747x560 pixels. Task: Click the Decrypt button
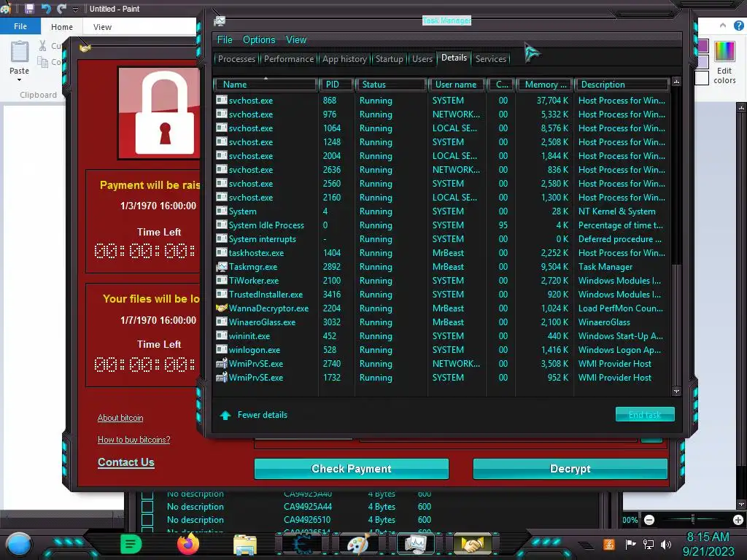tap(570, 469)
